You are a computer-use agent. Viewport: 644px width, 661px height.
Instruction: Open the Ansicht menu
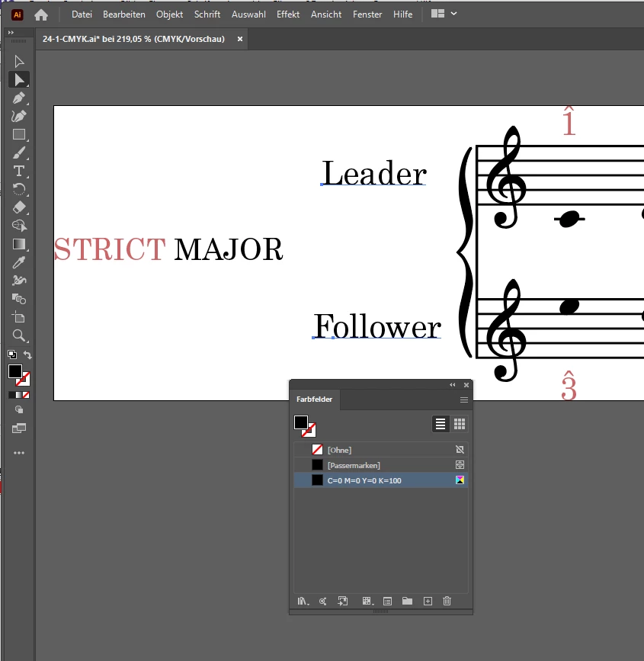click(x=326, y=14)
